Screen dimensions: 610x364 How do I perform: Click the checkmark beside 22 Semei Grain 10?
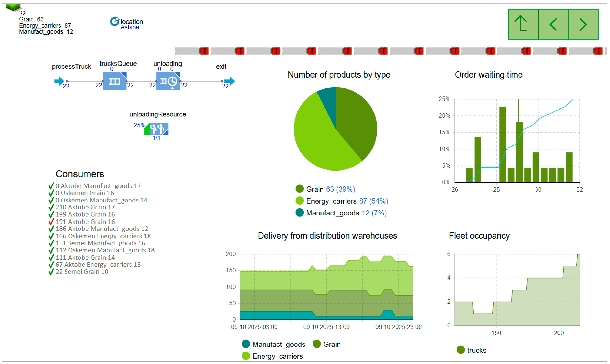[51, 272]
